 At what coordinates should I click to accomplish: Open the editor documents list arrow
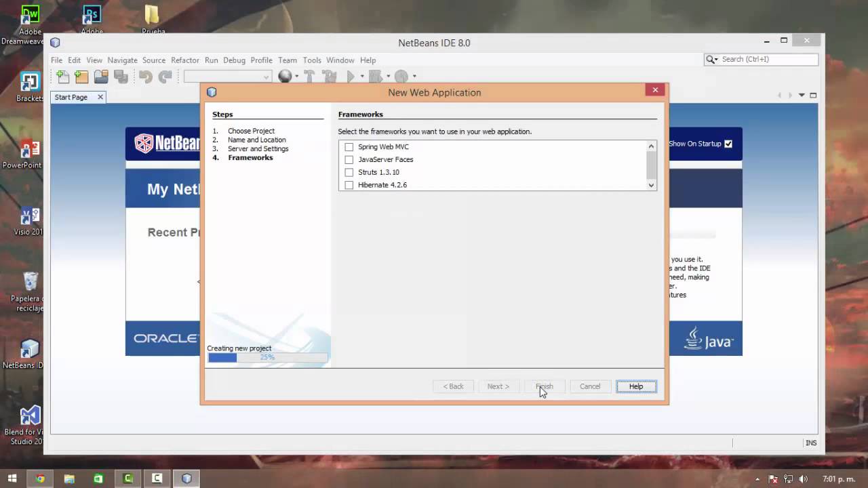coord(802,96)
